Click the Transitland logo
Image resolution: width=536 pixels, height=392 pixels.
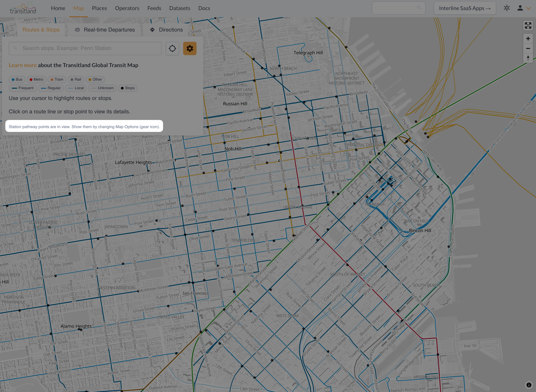point(23,8)
